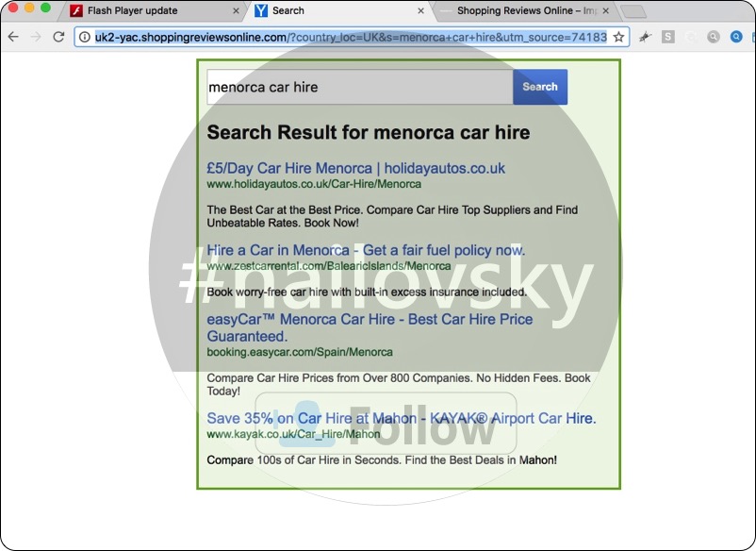This screenshot has width=756, height=551.
Task: Click the grey S extension icon
Action: pyautogui.click(x=668, y=37)
